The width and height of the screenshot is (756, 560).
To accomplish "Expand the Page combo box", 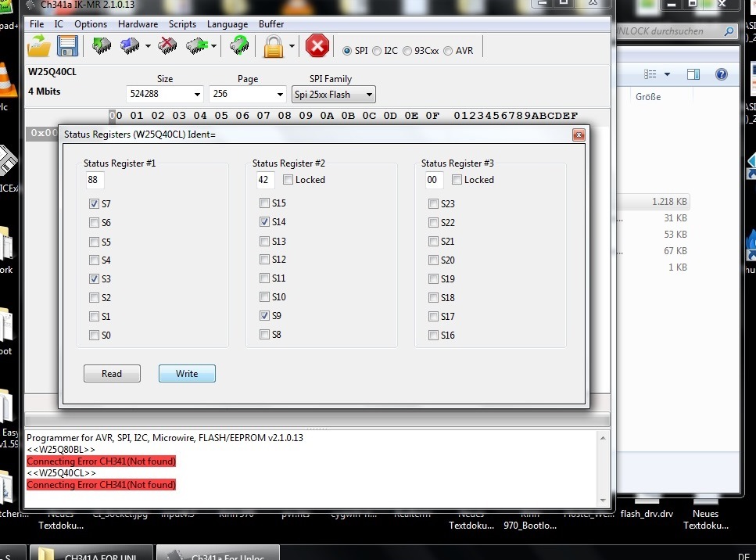I will (280, 94).
